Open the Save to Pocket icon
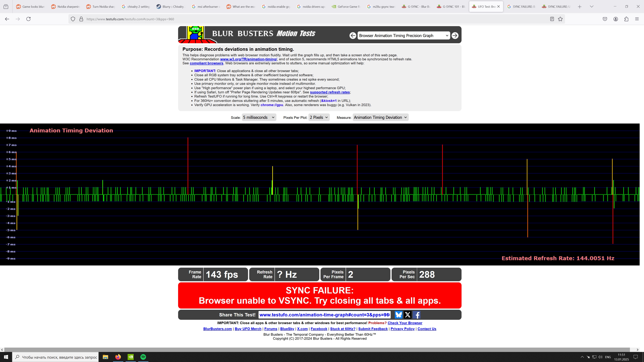This screenshot has height=362, width=644. coord(605,19)
